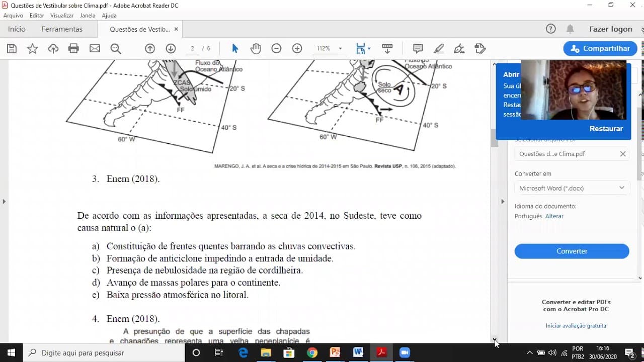Viewport: 644px width, 362px height.
Task: Open the Janela menu
Action: [x=88, y=16]
